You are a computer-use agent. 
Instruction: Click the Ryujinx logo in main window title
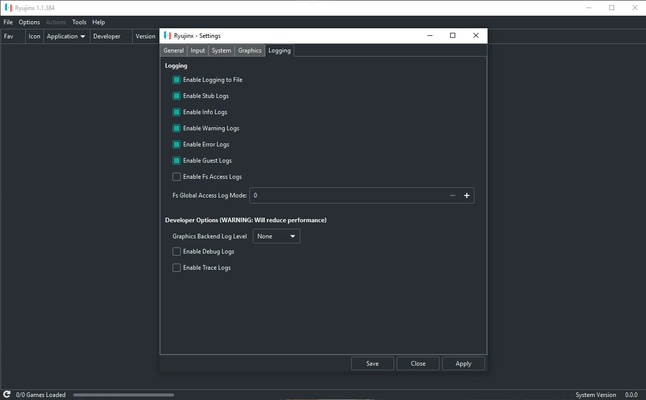coord(8,8)
